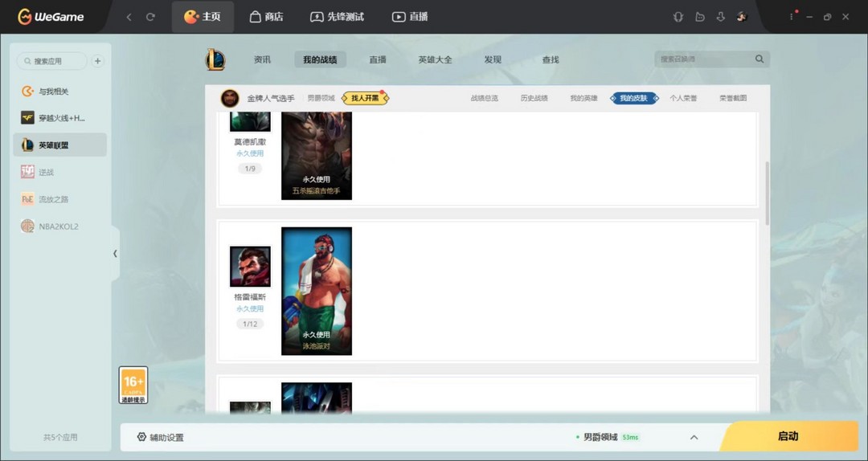Expand the bottom bar up chevron
The height and width of the screenshot is (461, 868).
[x=694, y=437]
